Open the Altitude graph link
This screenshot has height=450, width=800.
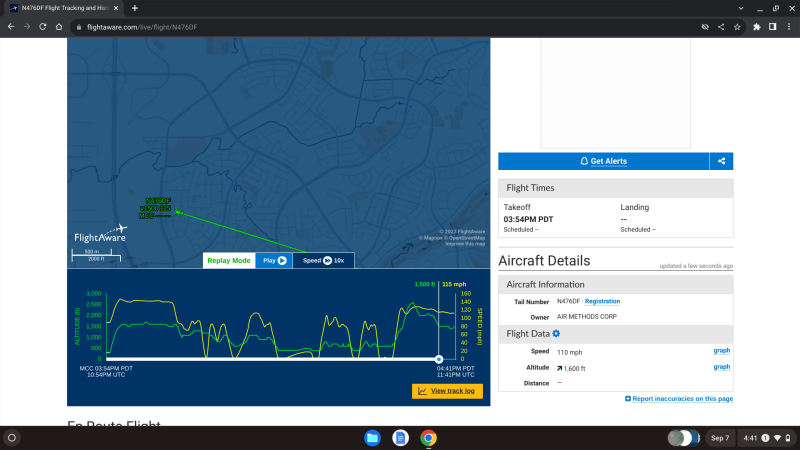[721, 367]
